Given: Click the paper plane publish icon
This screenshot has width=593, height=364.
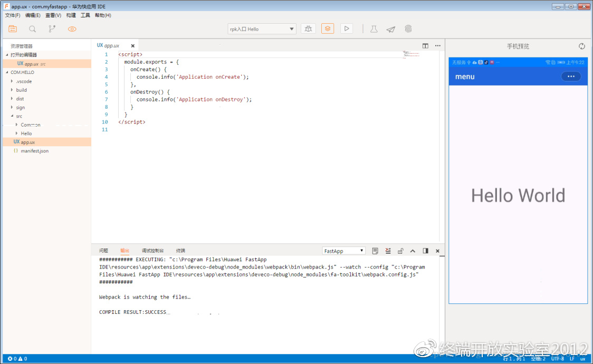Looking at the screenshot, I should click(x=390, y=29).
